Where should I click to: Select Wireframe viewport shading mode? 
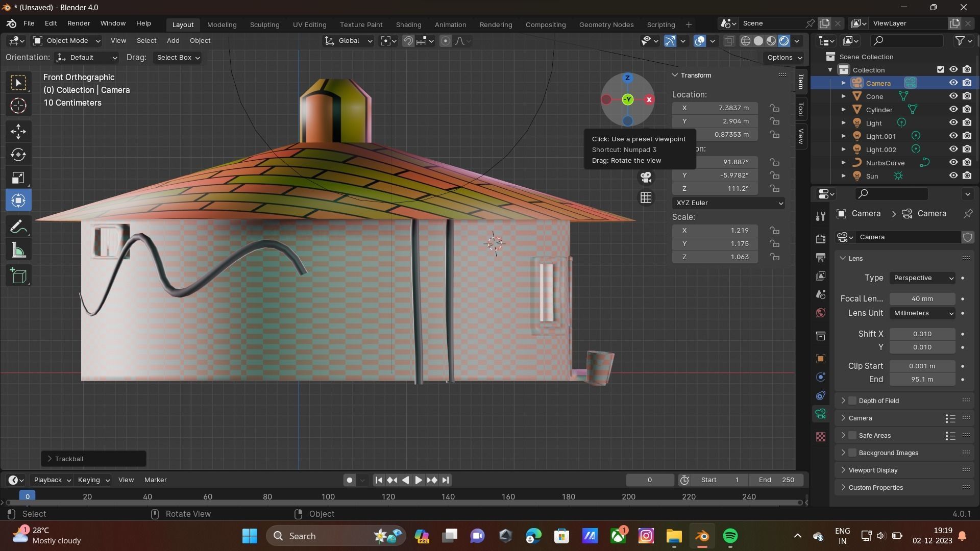tap(746, 41)
